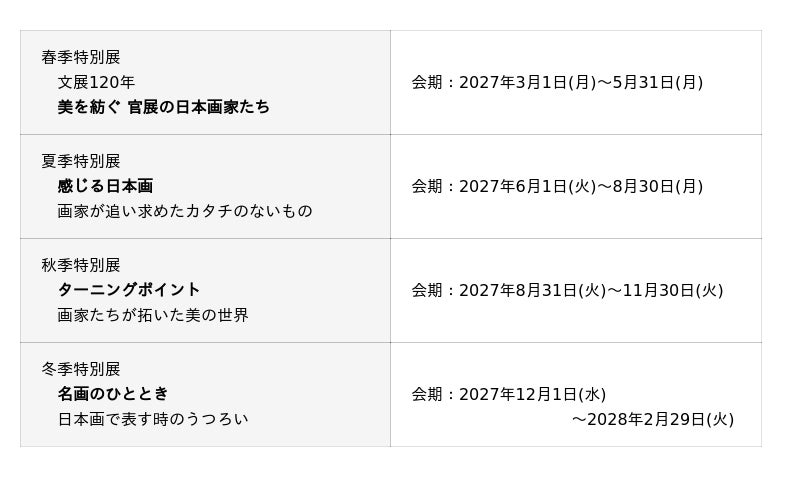800x477 pixels.
Task: Click the 冬季特別展 heading
Action: coord(81,369)
